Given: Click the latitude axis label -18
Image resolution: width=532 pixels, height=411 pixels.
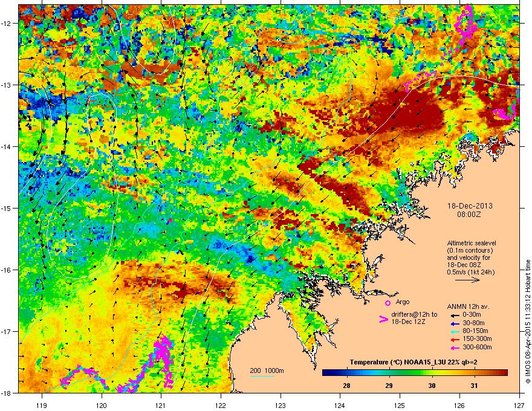Looking at the screenshot, I should pos(7,393).
